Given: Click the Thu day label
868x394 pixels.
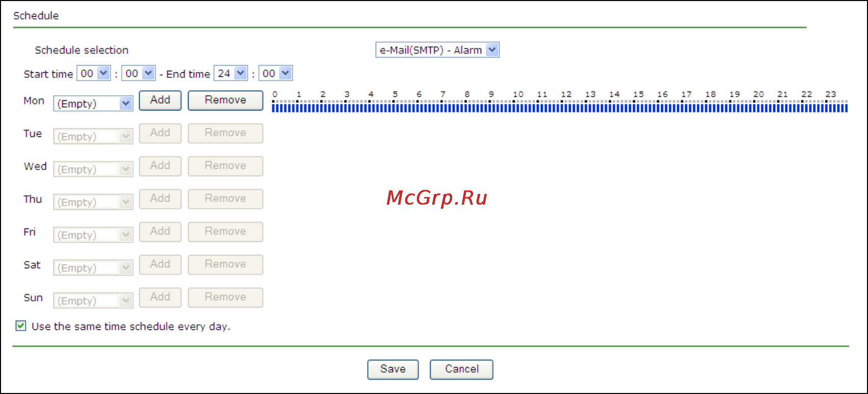Looking at the screenshot, I should tap(33, 199).
